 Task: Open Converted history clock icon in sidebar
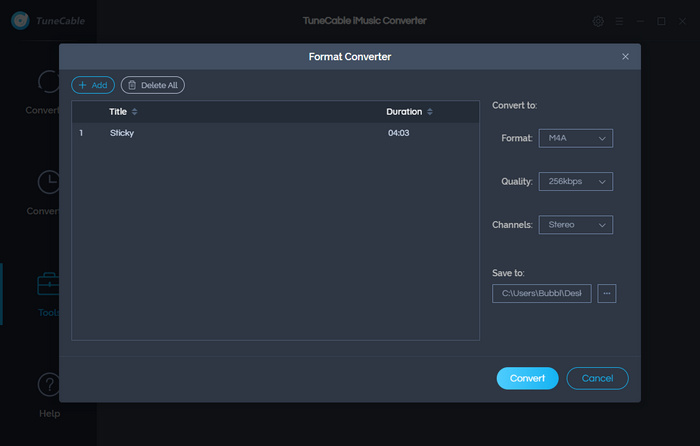[x=48, y=182]
